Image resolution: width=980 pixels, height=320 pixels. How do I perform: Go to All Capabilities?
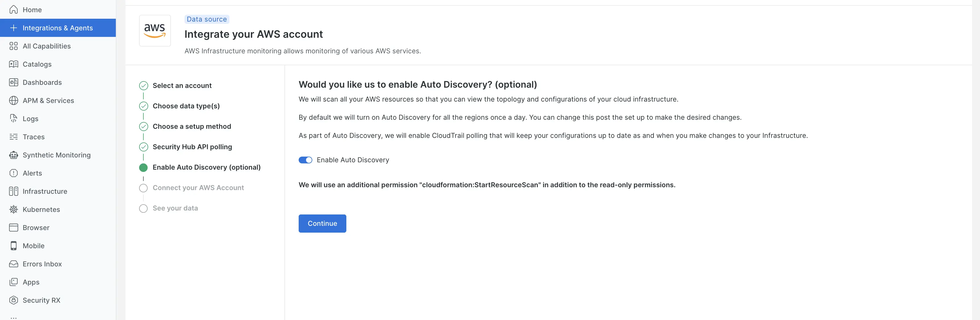pos(58,46)
